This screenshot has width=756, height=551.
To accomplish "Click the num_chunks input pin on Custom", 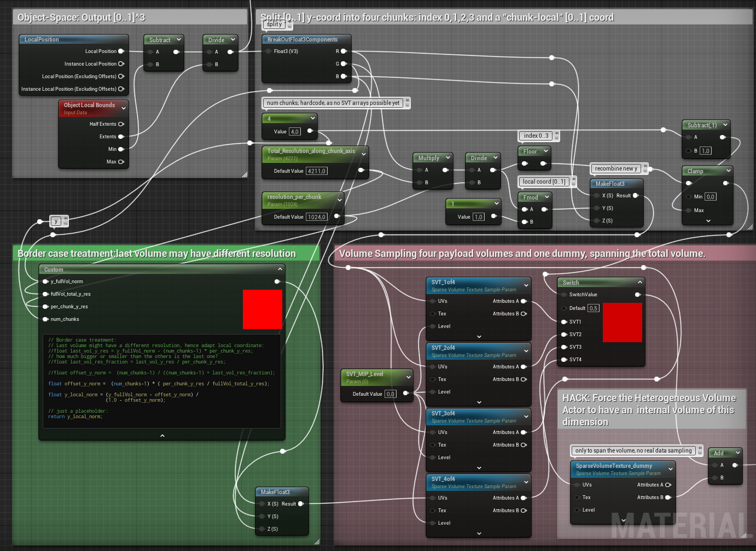I will [x=45, y=319].
